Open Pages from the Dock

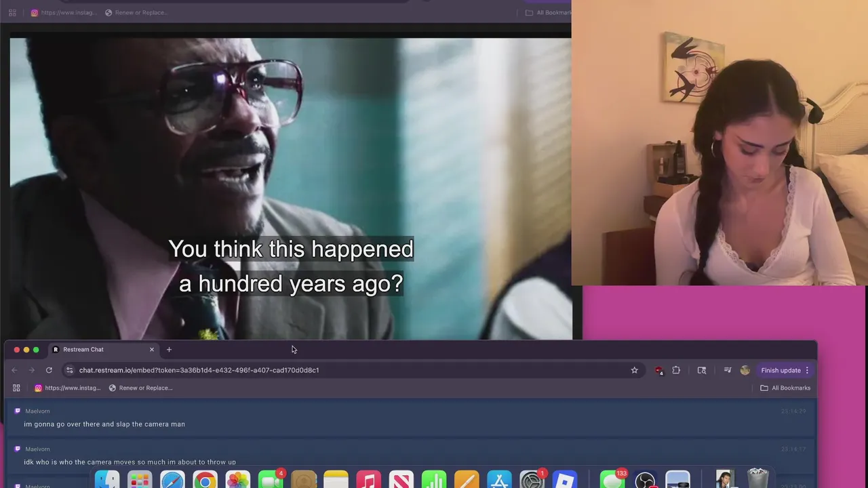[467, 479]
